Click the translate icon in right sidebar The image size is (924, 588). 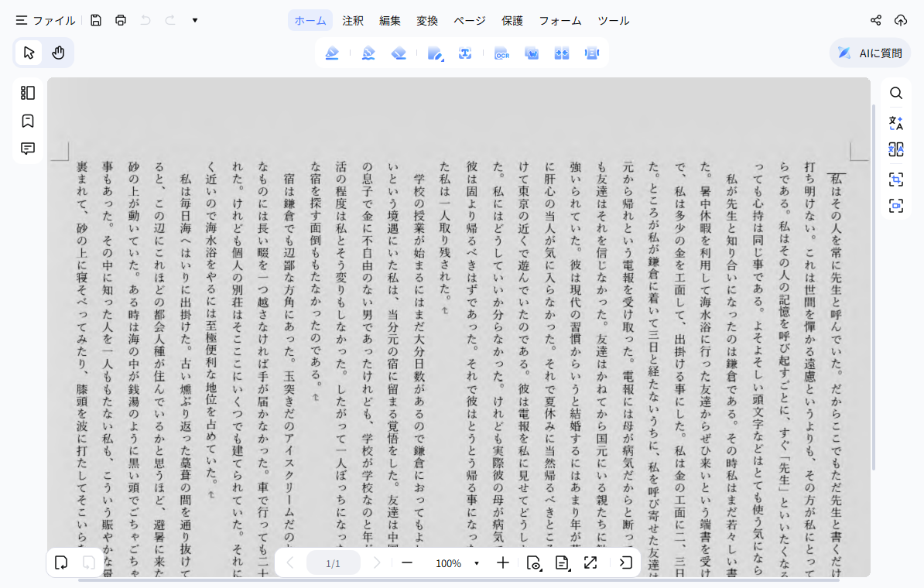point(895,122)
